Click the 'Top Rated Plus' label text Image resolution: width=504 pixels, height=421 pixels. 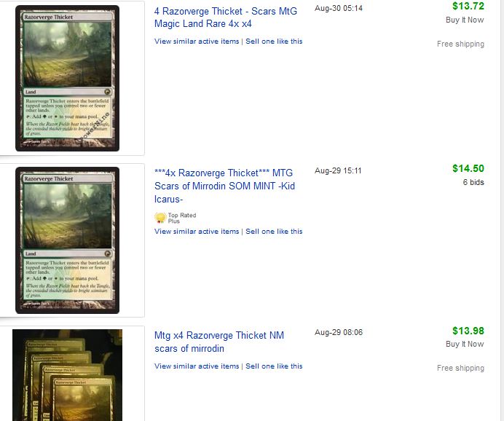[x=182, y=218]
